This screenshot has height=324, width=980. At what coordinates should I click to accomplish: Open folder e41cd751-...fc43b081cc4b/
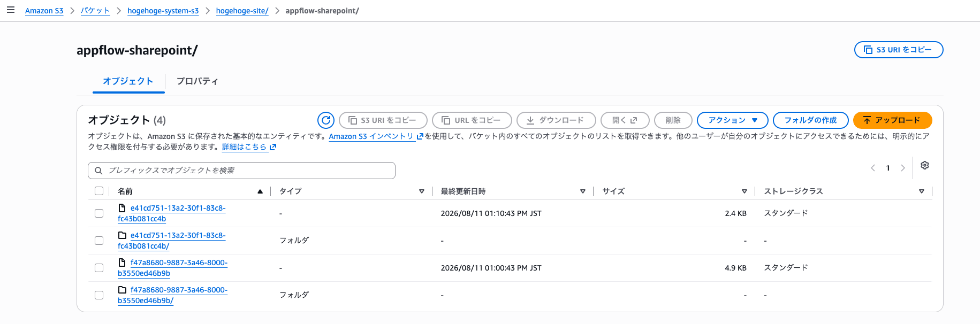171,241
